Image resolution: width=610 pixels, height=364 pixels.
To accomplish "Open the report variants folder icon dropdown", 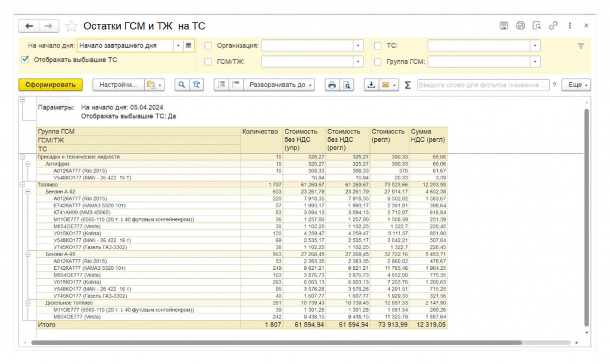I will click(154, 85).
